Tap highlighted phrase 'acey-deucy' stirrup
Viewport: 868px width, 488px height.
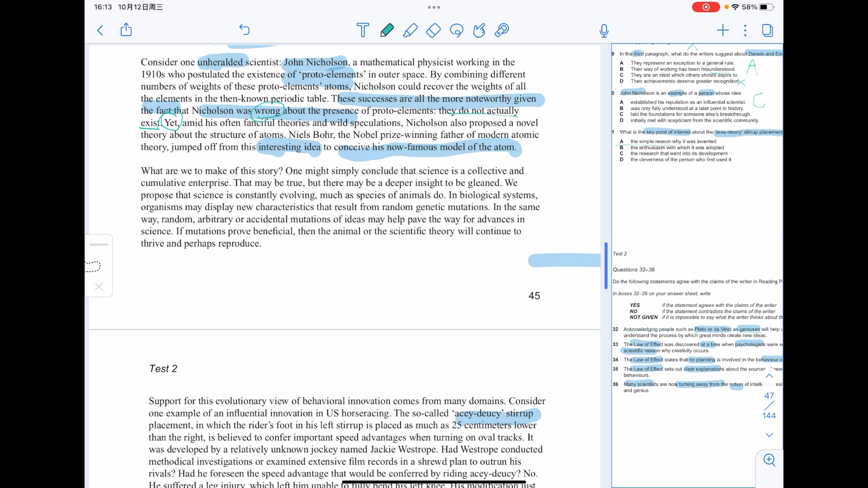point(494,413)
